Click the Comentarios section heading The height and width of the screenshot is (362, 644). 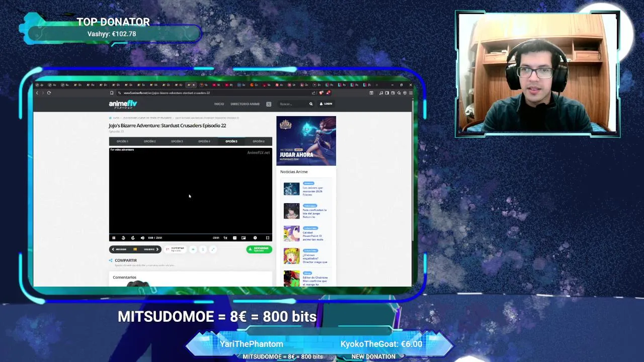124,278
